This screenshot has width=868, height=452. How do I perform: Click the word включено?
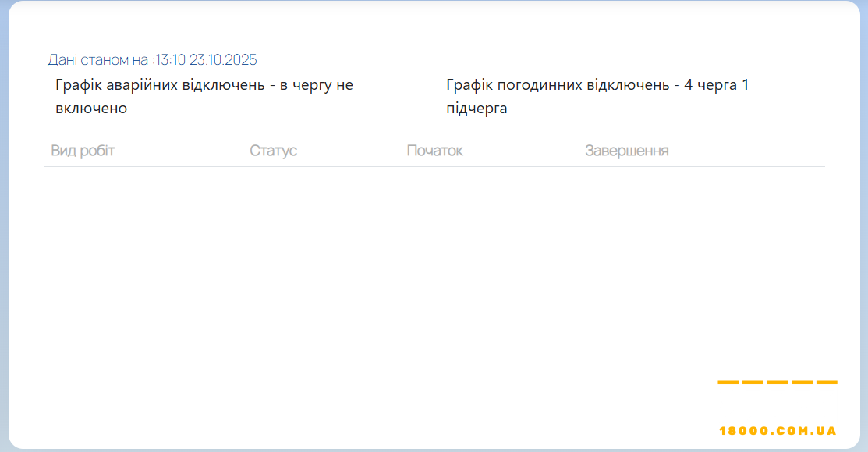click(x=91, y=109)
